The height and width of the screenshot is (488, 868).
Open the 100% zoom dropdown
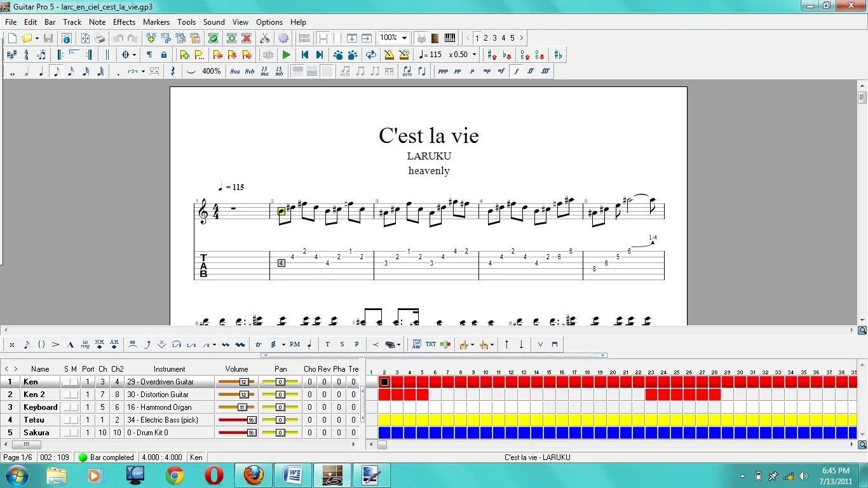[x=404, y=38]
